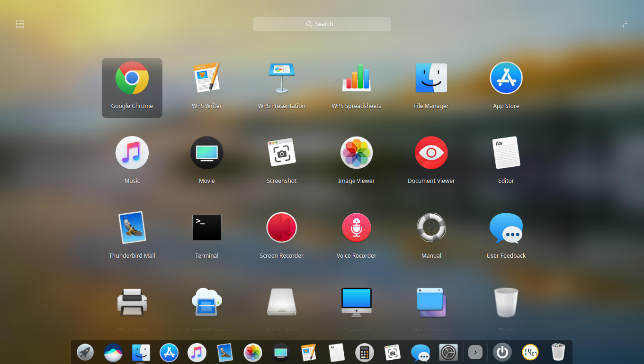The image size is (644, 364).
Task: Click the Search field
Action: pos(322,24)
